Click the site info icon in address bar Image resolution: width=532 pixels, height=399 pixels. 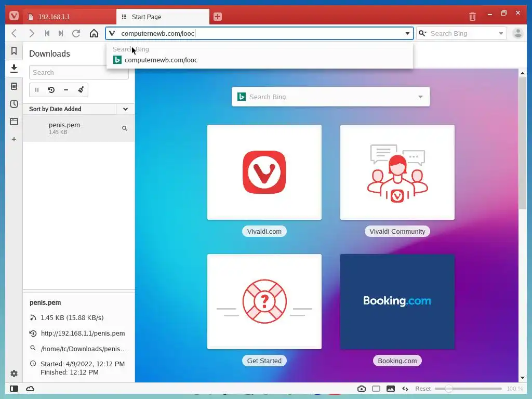[112, 33]
